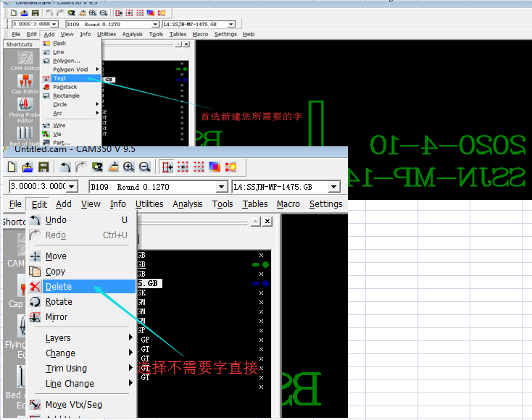Open the D109 Round 0.1270 dropdown in lower window

tap(223, 187)
